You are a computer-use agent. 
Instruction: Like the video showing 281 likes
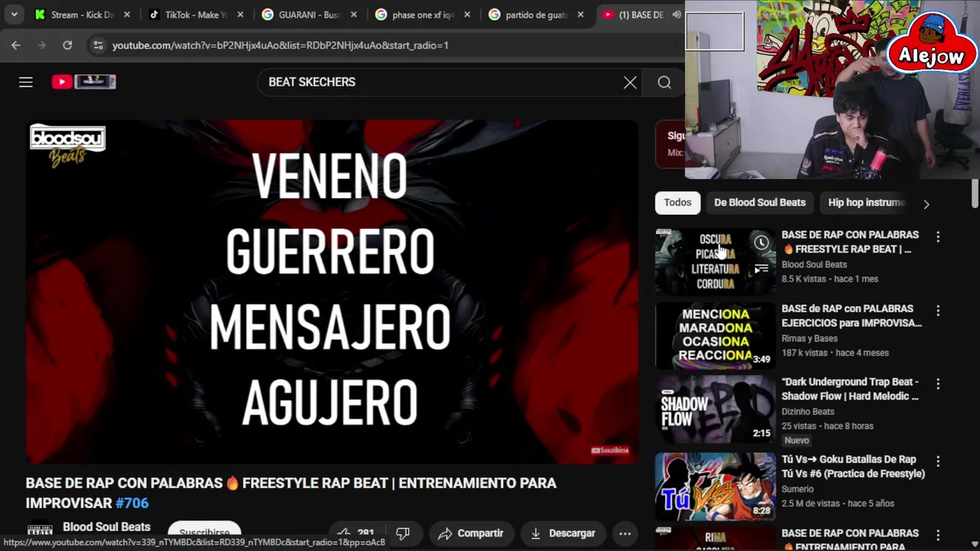click(x=357, y=533)
